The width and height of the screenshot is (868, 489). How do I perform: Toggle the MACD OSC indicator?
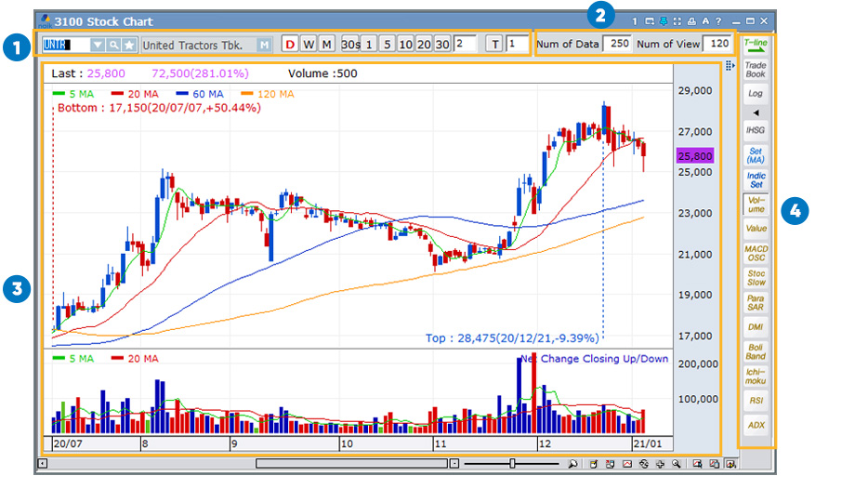(x=756, y=253)
